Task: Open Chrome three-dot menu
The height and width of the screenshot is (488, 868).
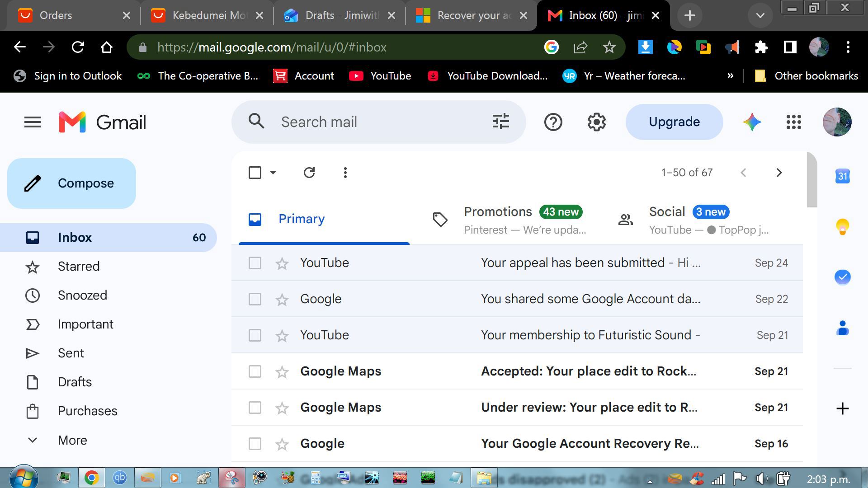Action: pos(848,47)
